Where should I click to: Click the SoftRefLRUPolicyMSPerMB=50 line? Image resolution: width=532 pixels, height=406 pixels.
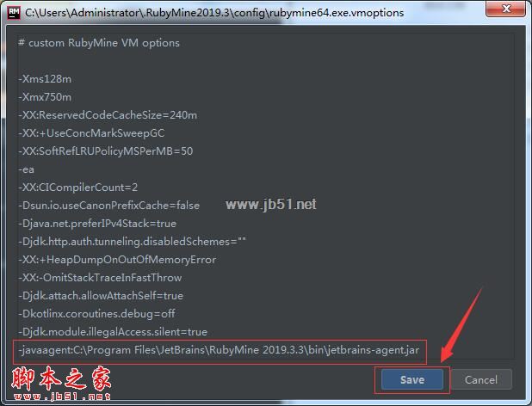pos(106,151)
